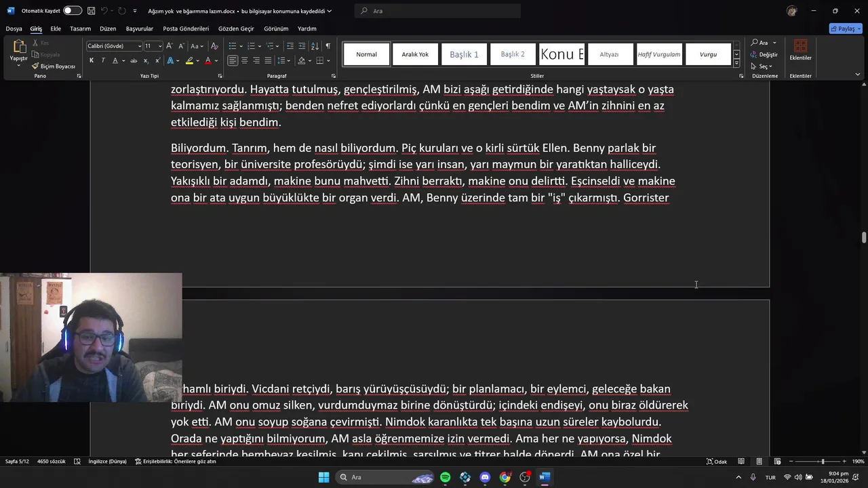The height and width of the screenshot is (488, 868).
Task: Apply superscript x² formatting
Action: click(x=157, y=61)
